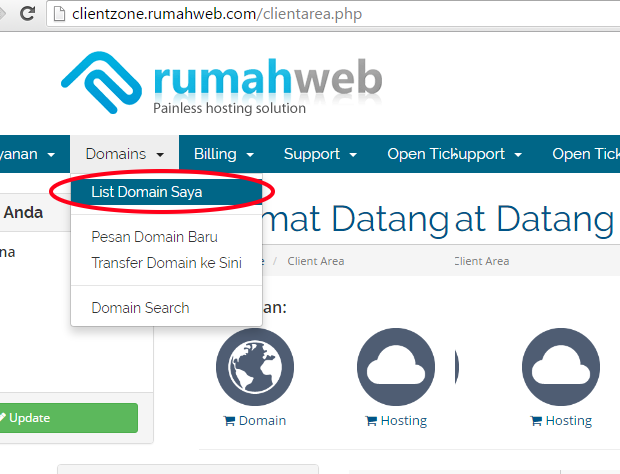This screenshot has height=474, width=620.
Task: Open the Support menu
Action: pyautogui.click(x=320, y=154)
